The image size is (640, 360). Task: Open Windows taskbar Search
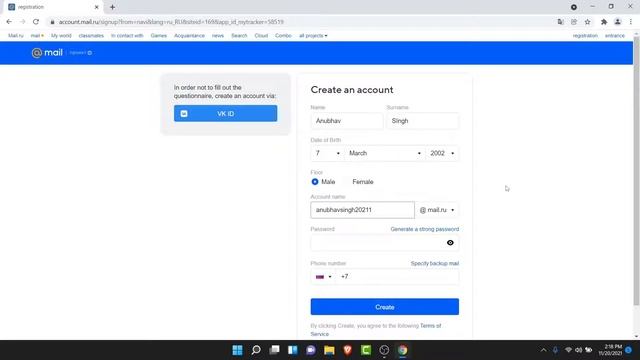[256, 350]
